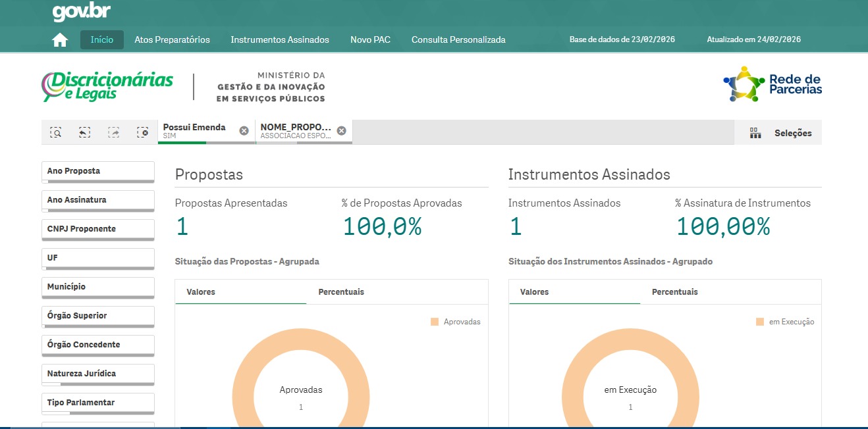Viewport: 868px width, 429px height.
Task: Clear all selections icon
Action: 142,132
